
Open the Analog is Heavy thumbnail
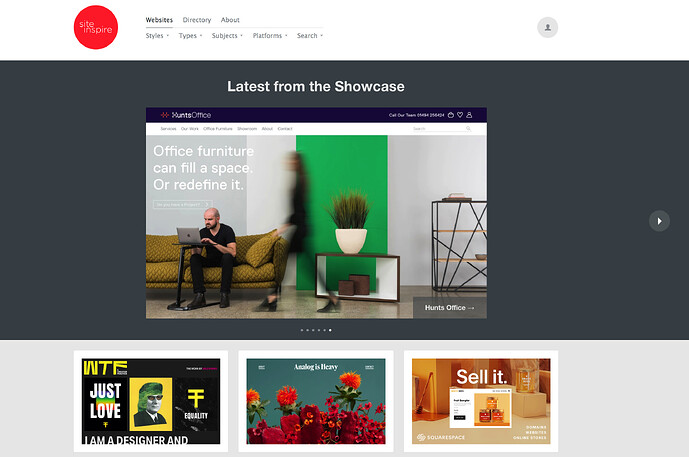(x=316, y=401)
